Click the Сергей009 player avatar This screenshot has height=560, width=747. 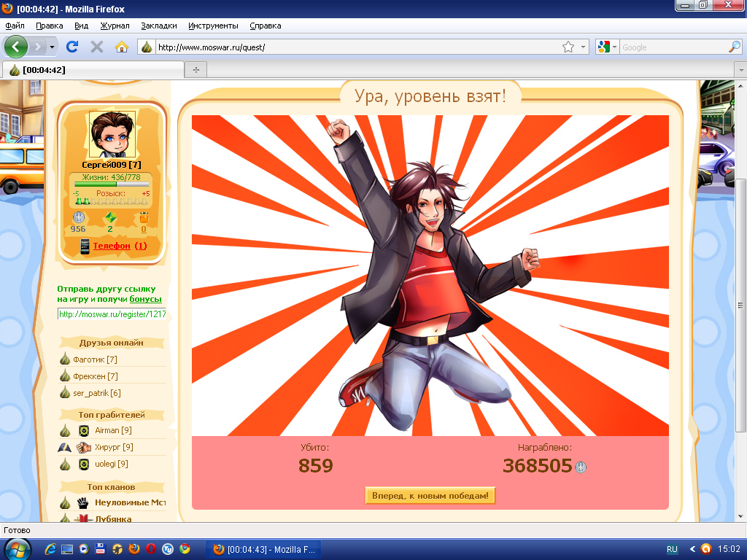112,134
